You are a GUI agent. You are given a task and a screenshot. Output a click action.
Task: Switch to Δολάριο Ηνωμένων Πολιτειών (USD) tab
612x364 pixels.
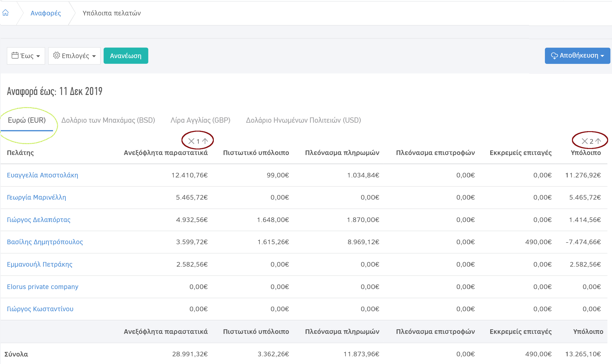pos(303,120)
